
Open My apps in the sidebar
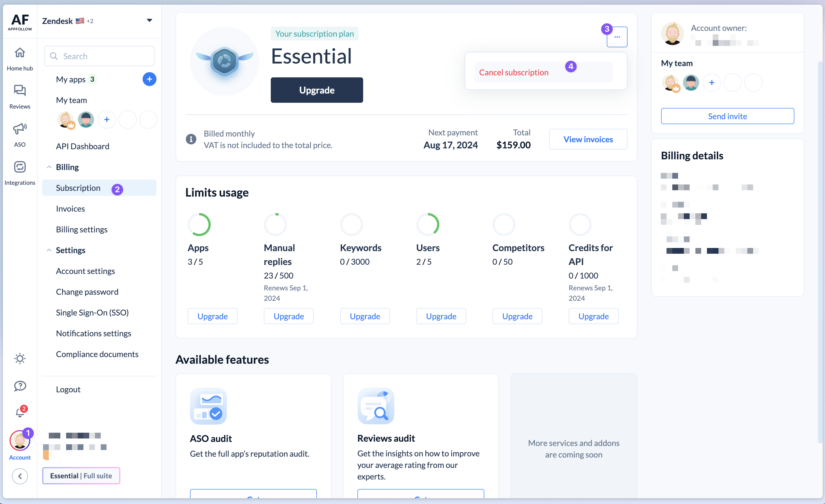(x=71, y=79)
